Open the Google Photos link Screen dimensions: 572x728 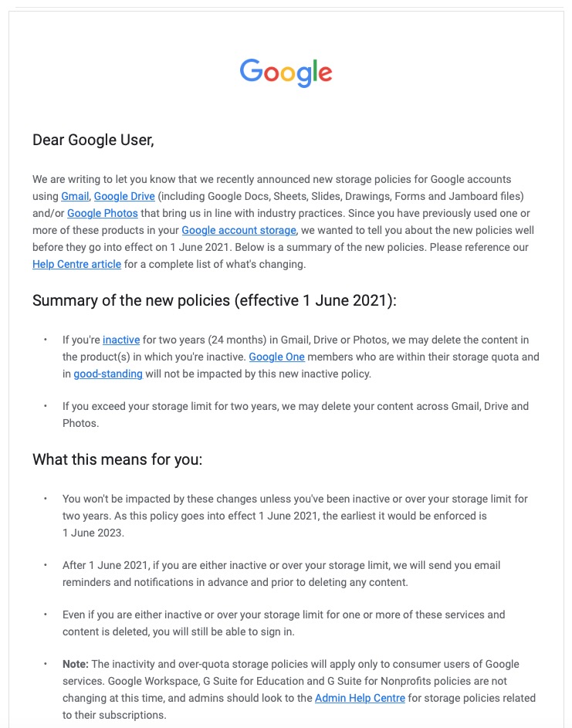103,213
